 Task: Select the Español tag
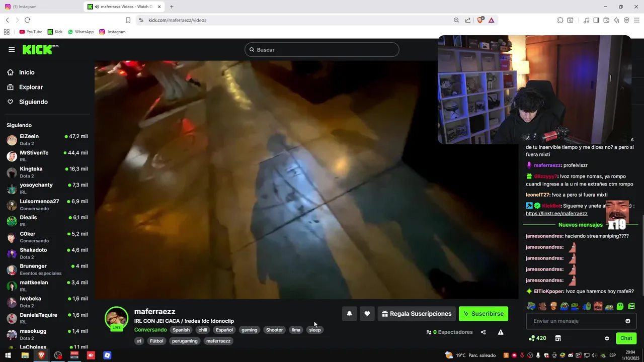tap(224, 330)
